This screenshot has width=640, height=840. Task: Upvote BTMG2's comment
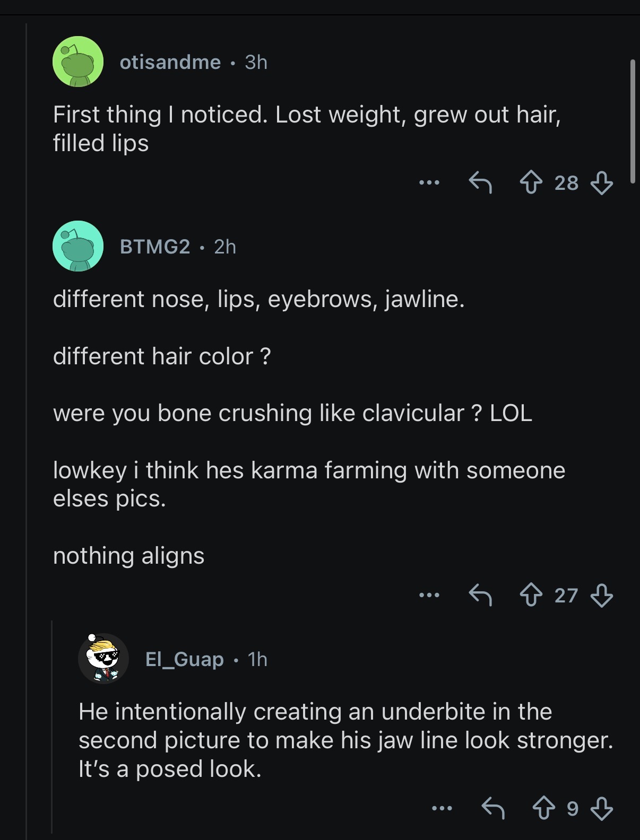pos(531,595)
